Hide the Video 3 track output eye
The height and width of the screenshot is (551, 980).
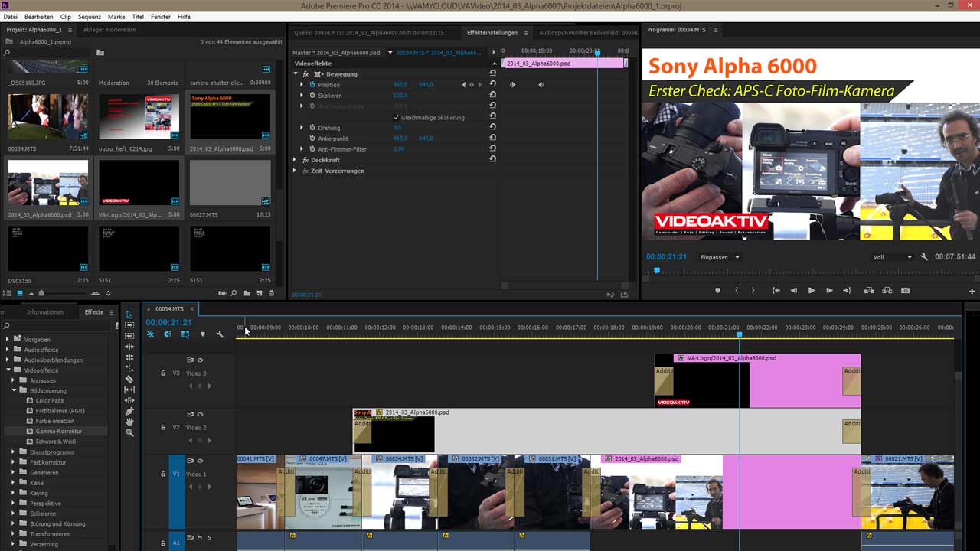coord(200,360)
